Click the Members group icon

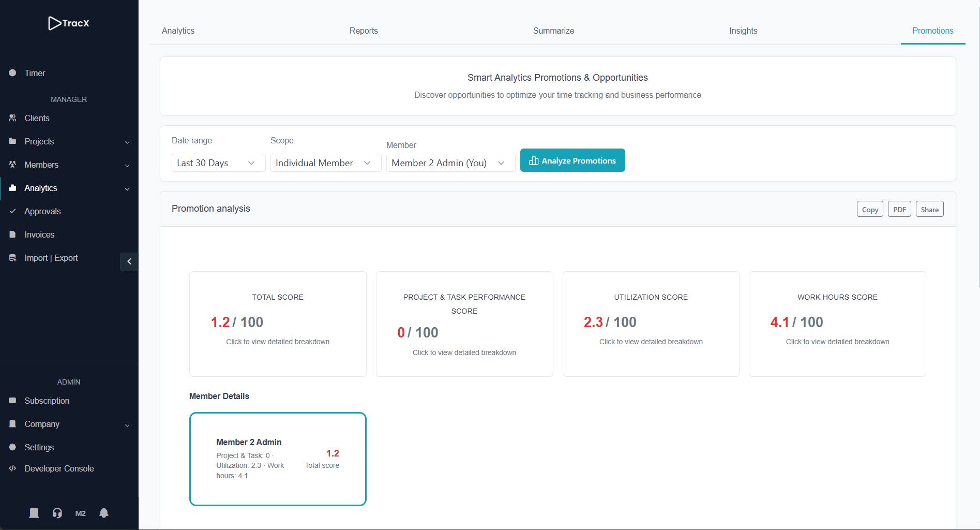pos(12,165)
